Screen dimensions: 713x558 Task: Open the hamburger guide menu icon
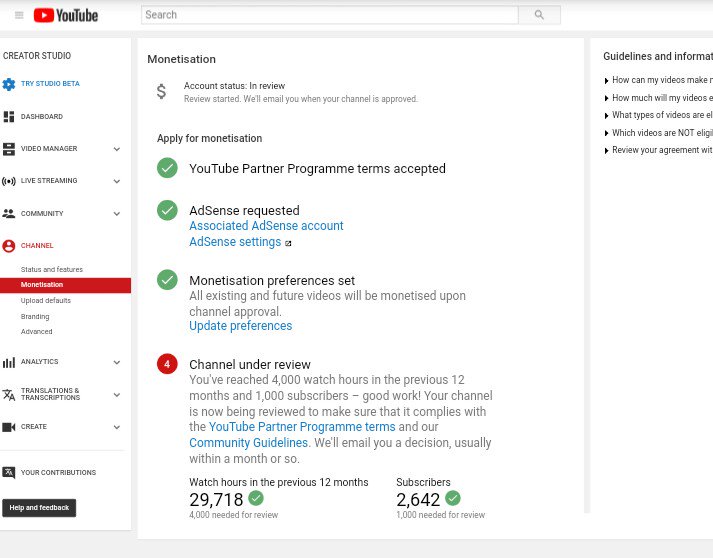(x=19, y=15)
